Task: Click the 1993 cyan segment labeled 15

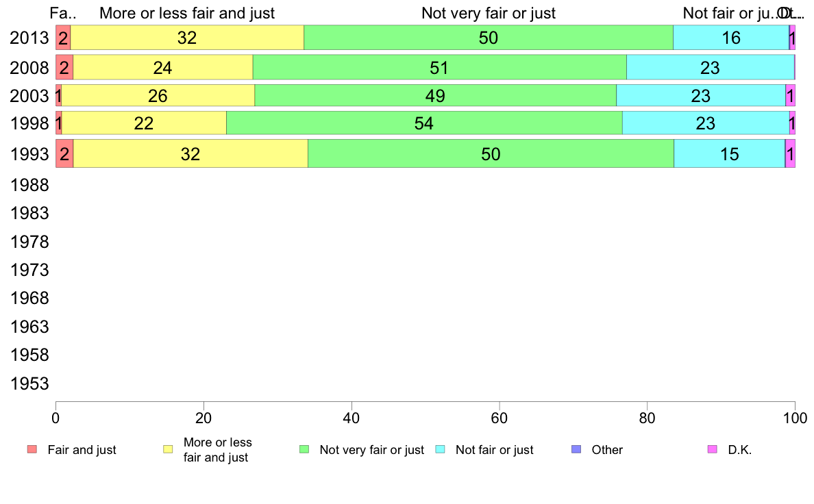Action: click(x=730, y=153)
